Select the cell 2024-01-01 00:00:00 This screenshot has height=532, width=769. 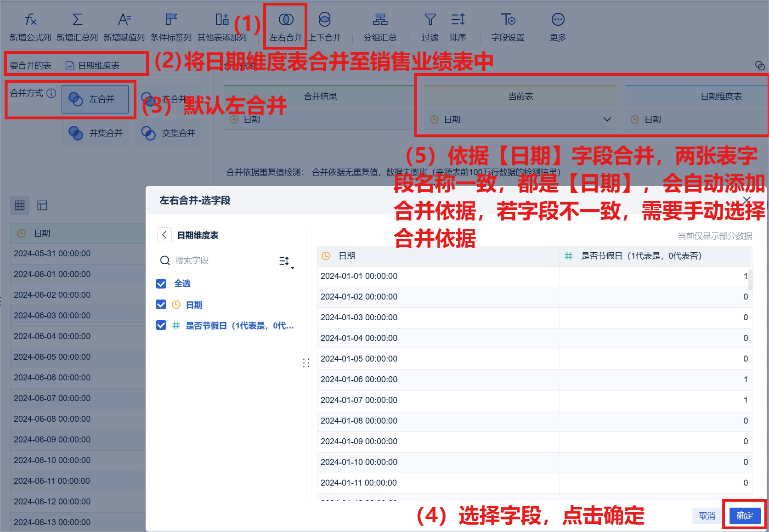[x=438, y=276]
